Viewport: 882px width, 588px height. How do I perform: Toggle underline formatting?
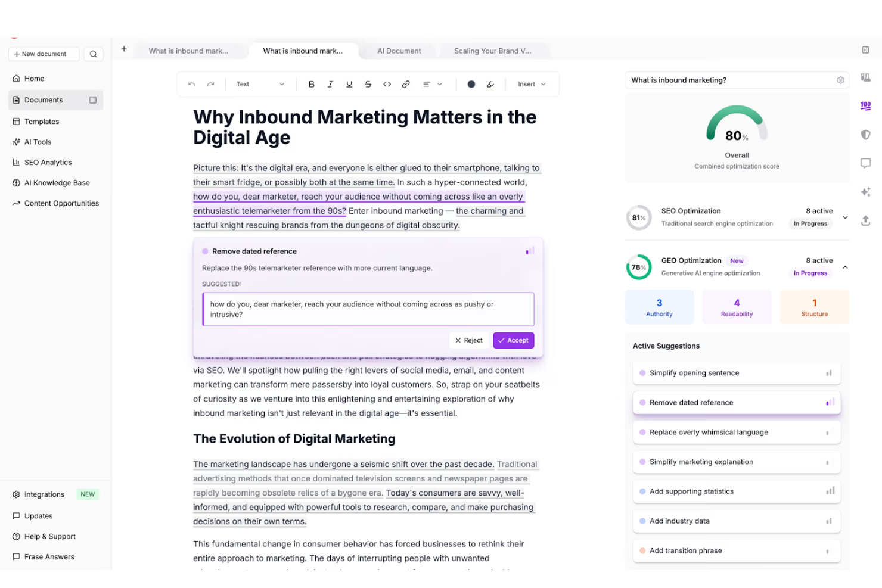pyautogui.click(x=349, y=85)
